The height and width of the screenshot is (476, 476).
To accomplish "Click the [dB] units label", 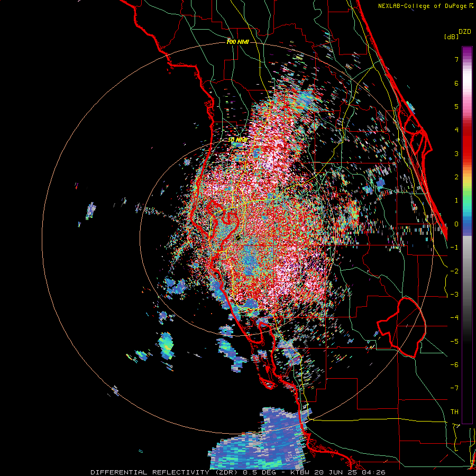I will (x=452, y=36).
